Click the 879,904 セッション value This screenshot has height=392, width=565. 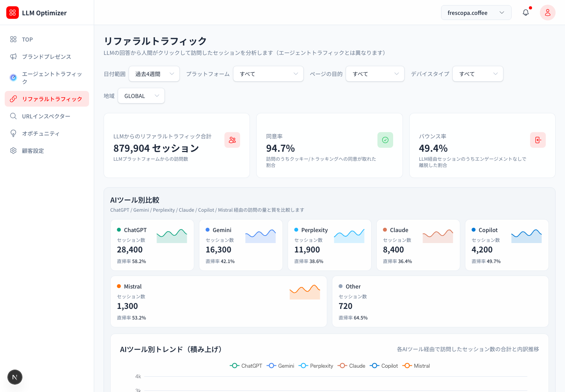(x=156, y=148)
